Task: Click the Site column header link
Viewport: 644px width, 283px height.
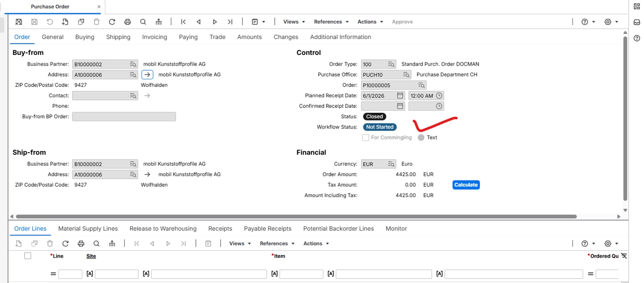Action: pyautogui.click(x=91, y=256)
